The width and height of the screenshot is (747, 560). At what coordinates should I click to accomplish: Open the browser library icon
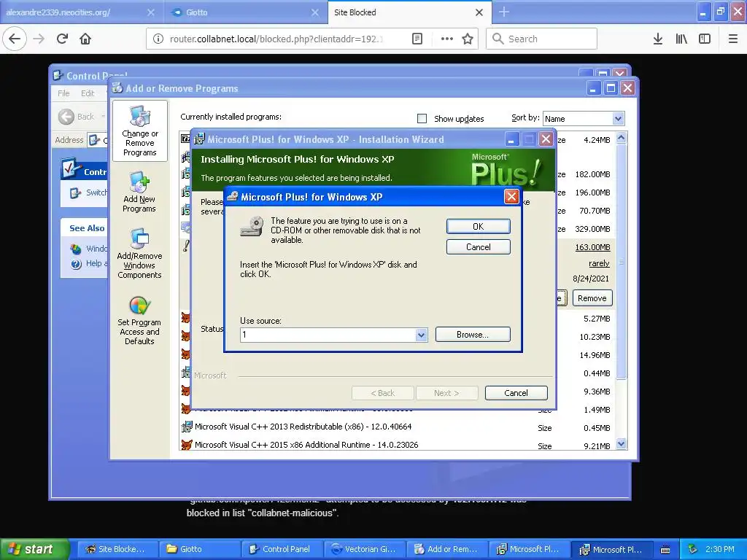click(x=681, y=39)
